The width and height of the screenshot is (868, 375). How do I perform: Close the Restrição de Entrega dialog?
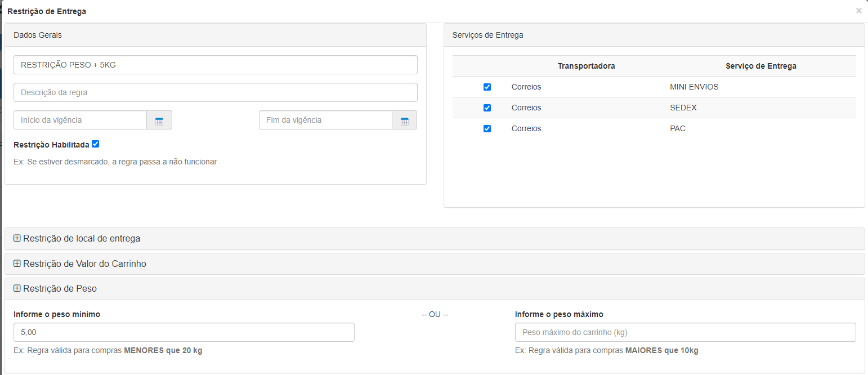point(858,11)
